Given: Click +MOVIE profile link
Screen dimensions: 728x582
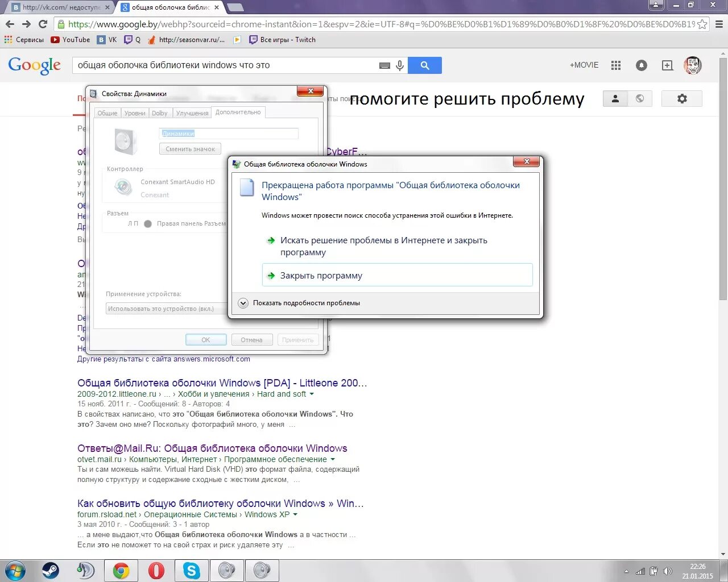Looking at the screenshot, I should pos(584,65).
